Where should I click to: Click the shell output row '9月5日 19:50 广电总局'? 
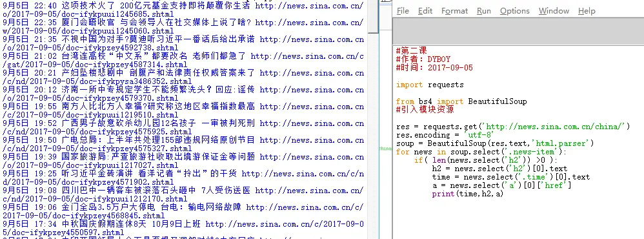pyautogui.click(x=183, y=140)
